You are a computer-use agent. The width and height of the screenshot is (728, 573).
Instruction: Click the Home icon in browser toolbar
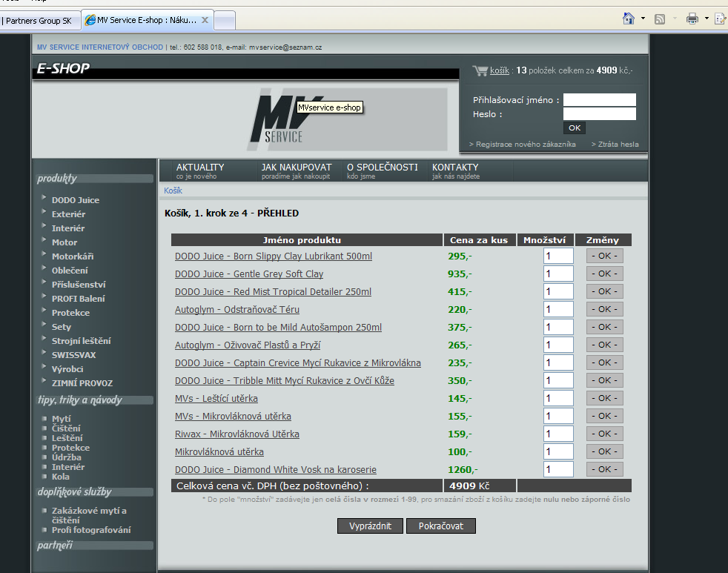tap(629, 19)
